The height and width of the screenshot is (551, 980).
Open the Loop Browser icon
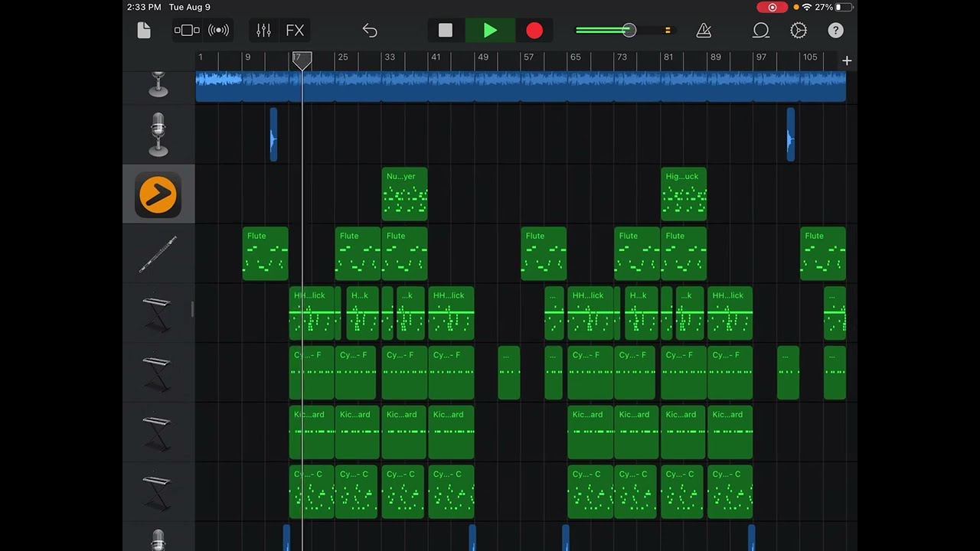[761, 31]
